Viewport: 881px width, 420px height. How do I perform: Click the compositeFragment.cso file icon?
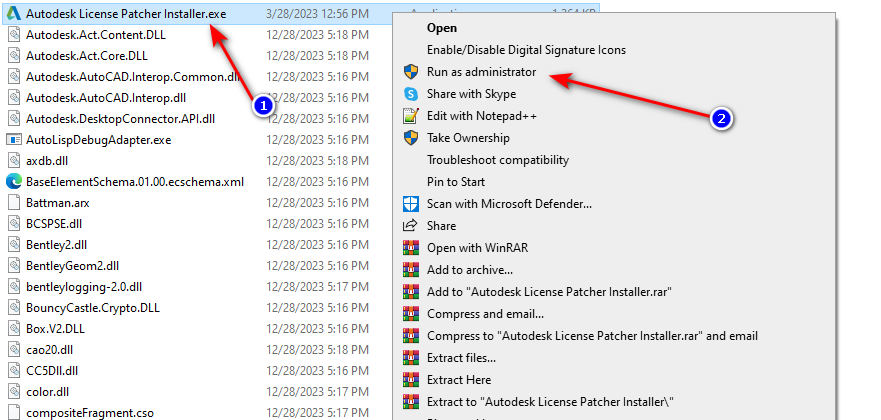[14, 413]
